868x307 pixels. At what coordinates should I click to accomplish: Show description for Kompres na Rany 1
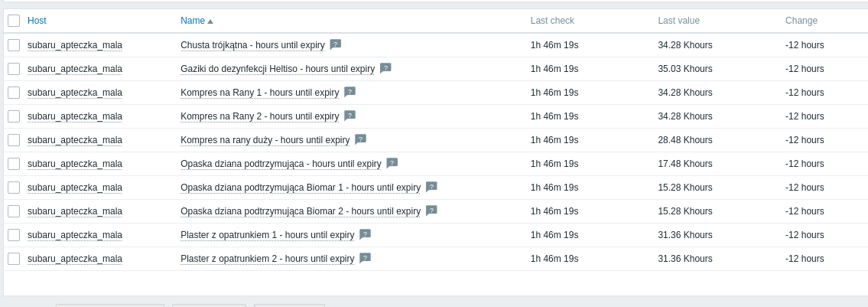(349, 92)
